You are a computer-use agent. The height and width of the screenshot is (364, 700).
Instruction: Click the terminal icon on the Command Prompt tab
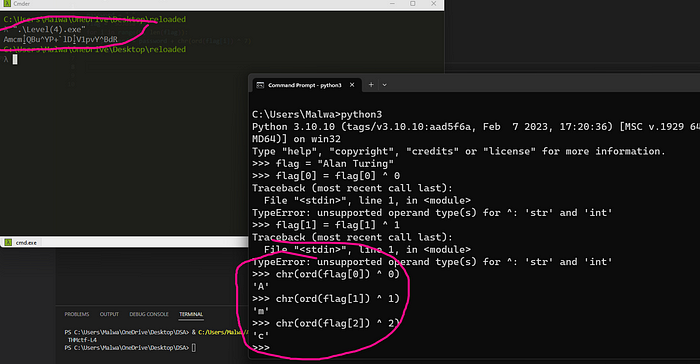pos(260,85)
